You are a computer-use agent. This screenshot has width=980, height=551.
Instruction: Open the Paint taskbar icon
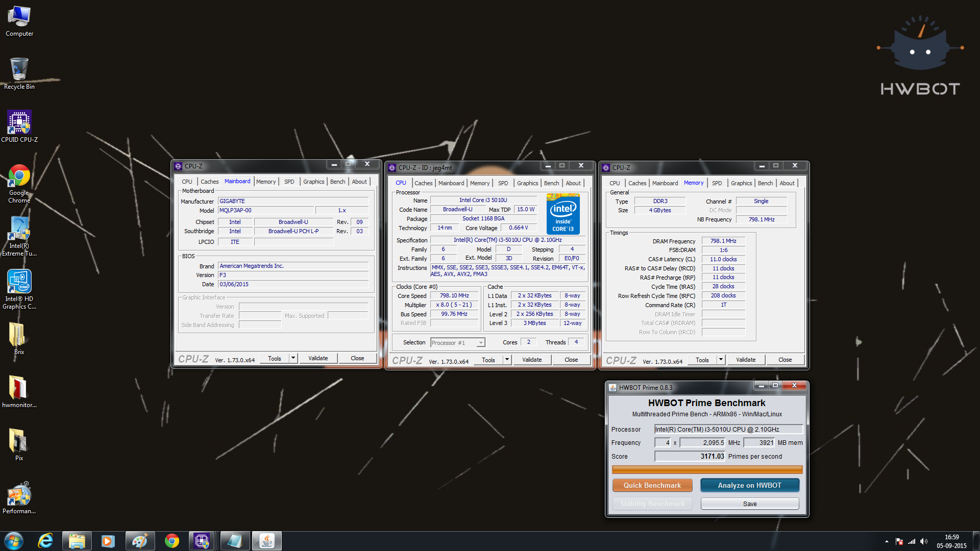140,541
